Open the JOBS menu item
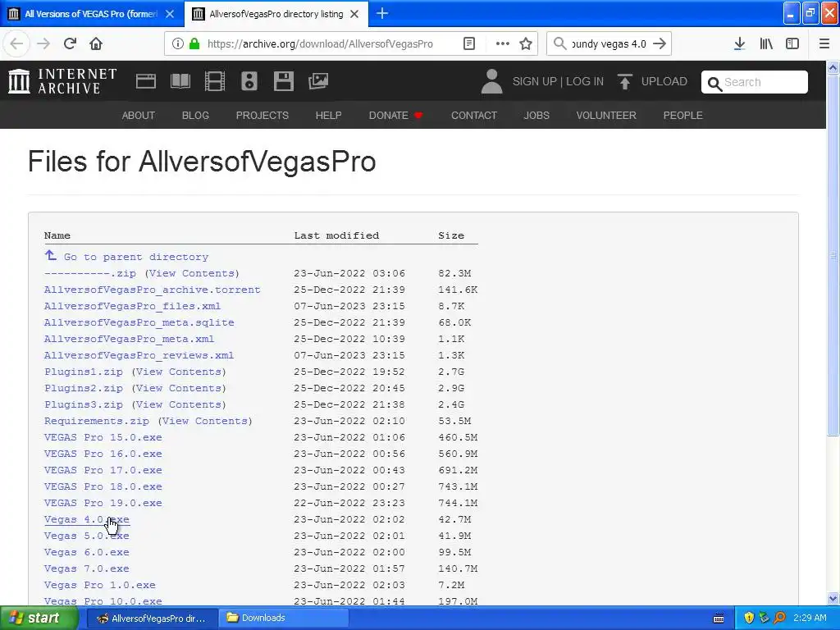Viewport: 840px width, 630px height. (536, 115)
